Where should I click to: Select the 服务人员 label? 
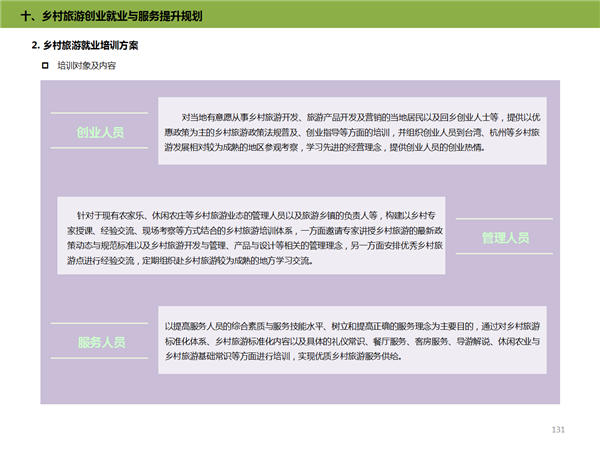coord(100,343)
